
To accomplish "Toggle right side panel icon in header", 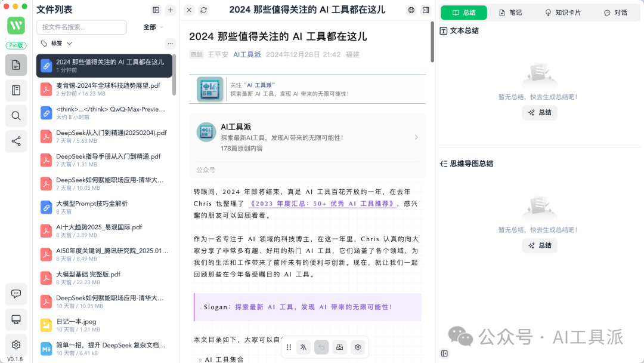I will pos(426,10).
